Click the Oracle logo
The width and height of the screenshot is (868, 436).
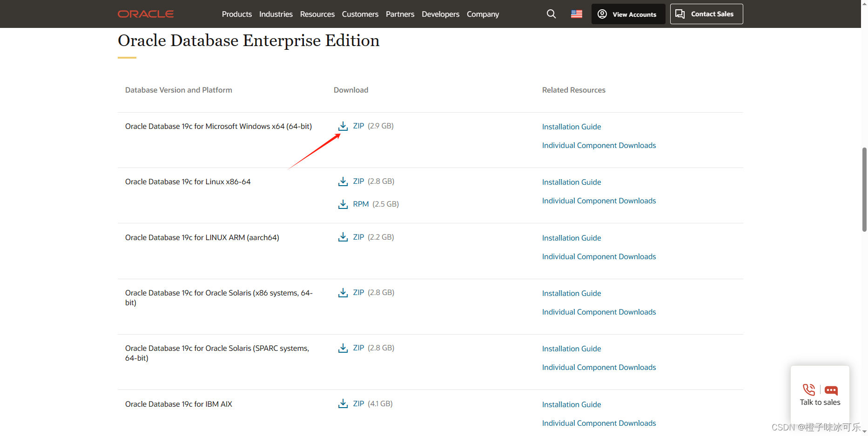click(x=146, y=14)
